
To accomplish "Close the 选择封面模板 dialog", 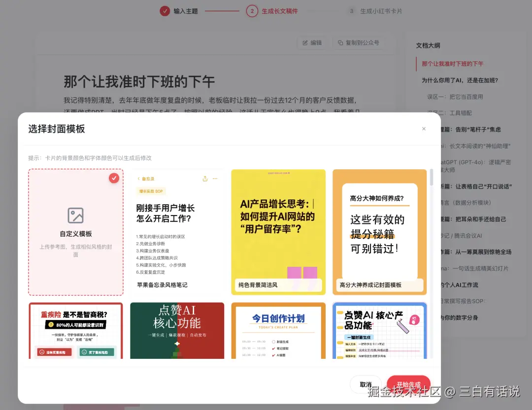I will pyautogui.click(x=424, y=128).
